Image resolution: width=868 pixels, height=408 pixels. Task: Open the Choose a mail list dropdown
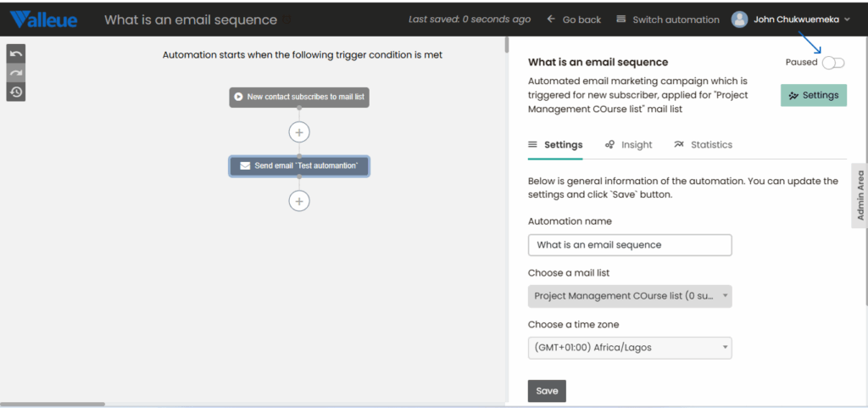coord(630,296)
